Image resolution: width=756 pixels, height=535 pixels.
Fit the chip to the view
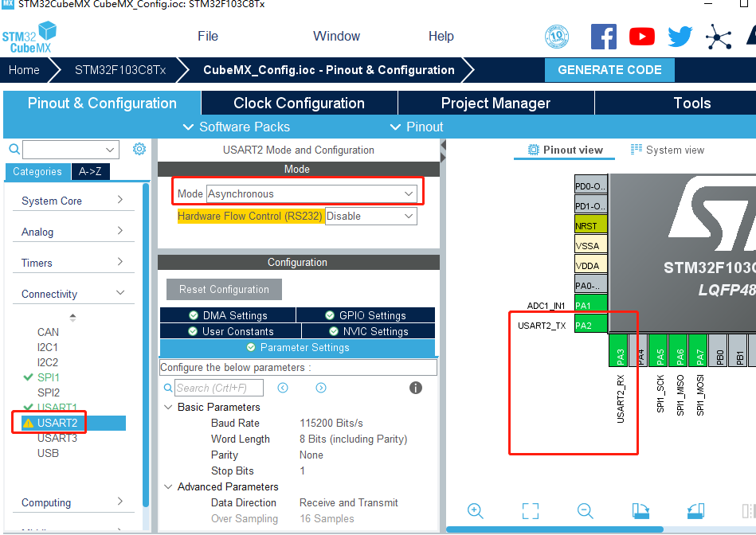tap(531, 511)
